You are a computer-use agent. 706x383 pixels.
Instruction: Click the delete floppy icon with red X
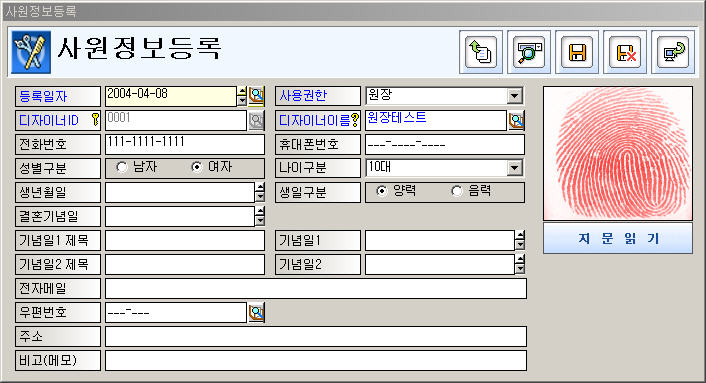[625, 52]
